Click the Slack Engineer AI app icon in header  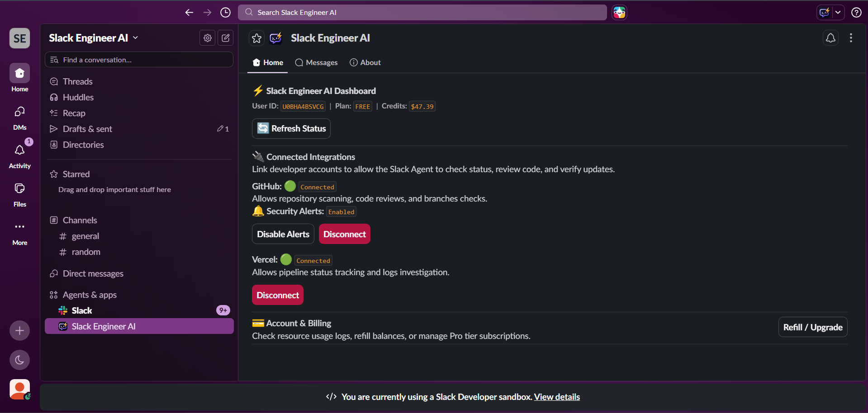coord(276,38)
